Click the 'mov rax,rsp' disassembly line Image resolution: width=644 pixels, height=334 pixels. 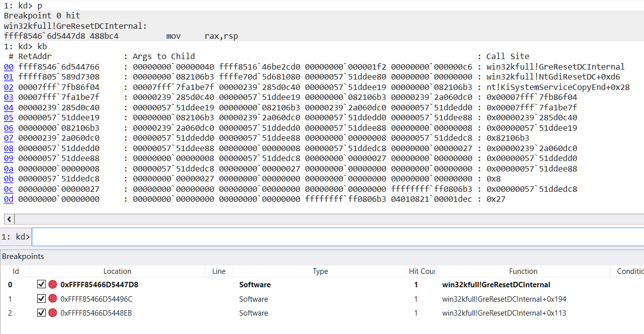point(121,36)
